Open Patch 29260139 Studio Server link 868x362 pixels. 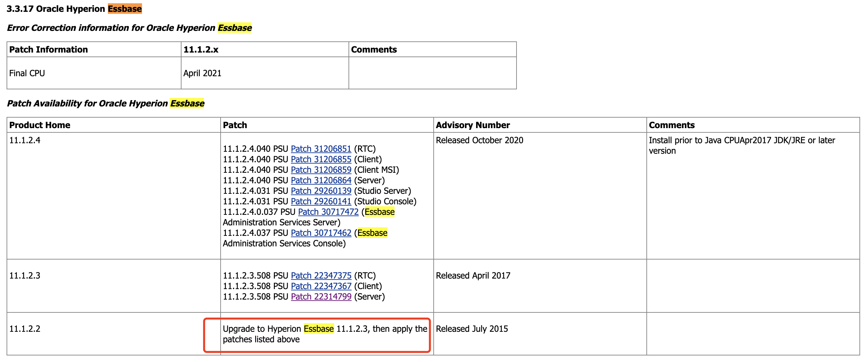[x=321, y=191]
